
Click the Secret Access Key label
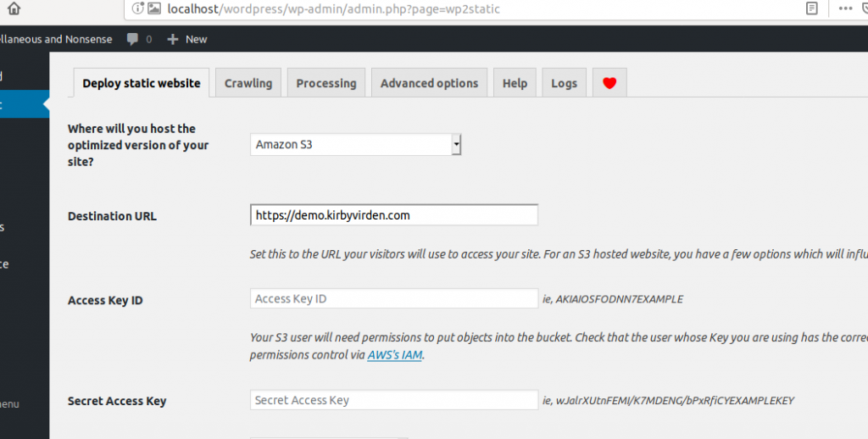coord(117,402)
